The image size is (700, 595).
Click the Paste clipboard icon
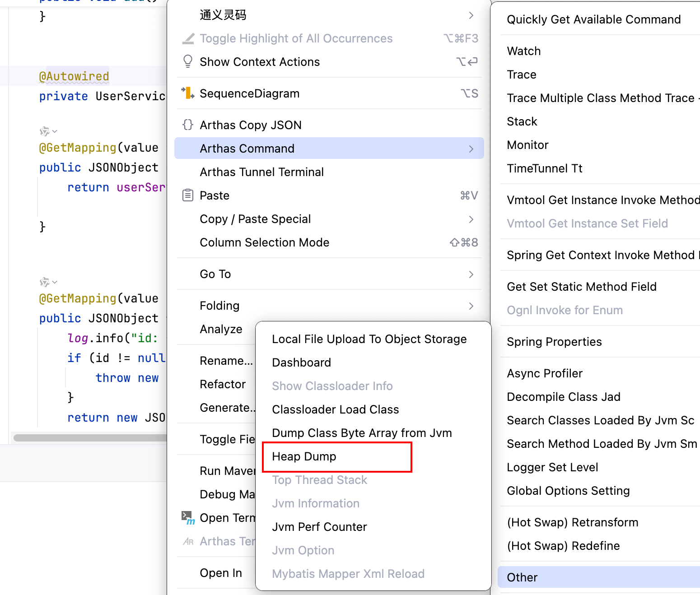point(187,195)
